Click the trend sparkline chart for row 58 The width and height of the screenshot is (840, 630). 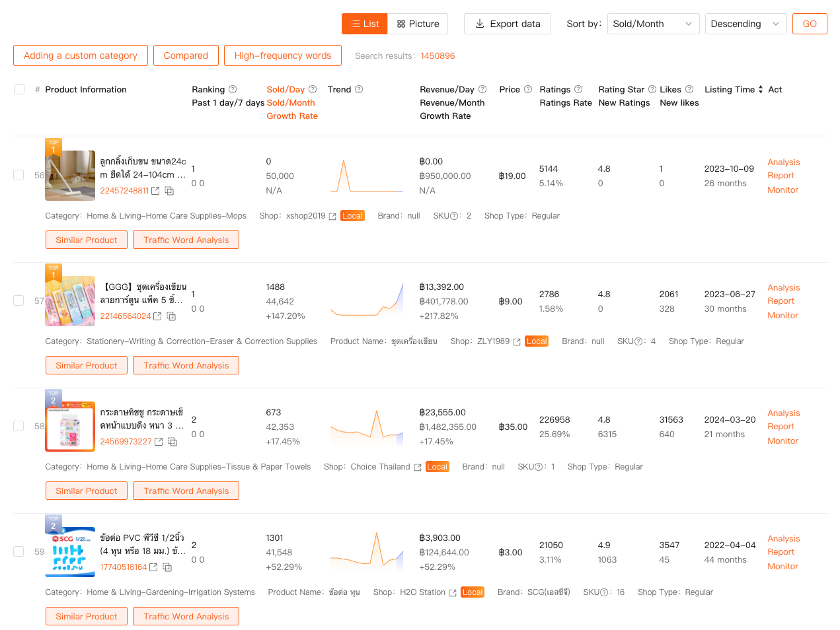(367, 427)
